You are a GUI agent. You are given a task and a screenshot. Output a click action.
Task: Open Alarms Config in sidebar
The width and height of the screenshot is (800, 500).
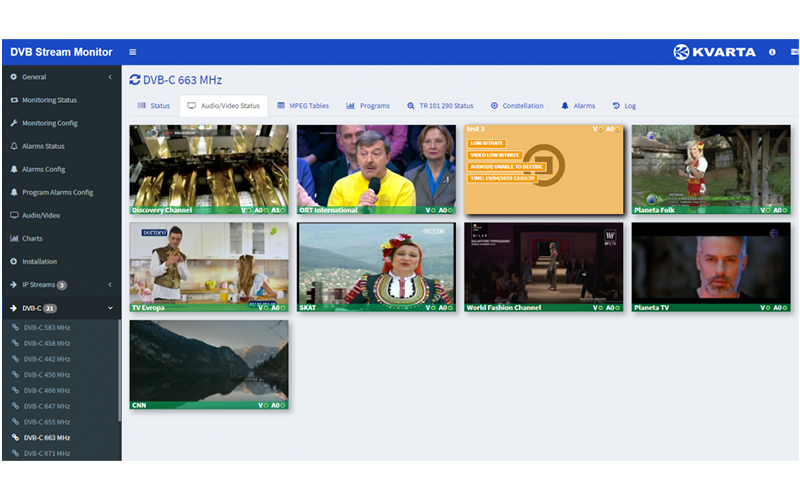click(43, 169)
